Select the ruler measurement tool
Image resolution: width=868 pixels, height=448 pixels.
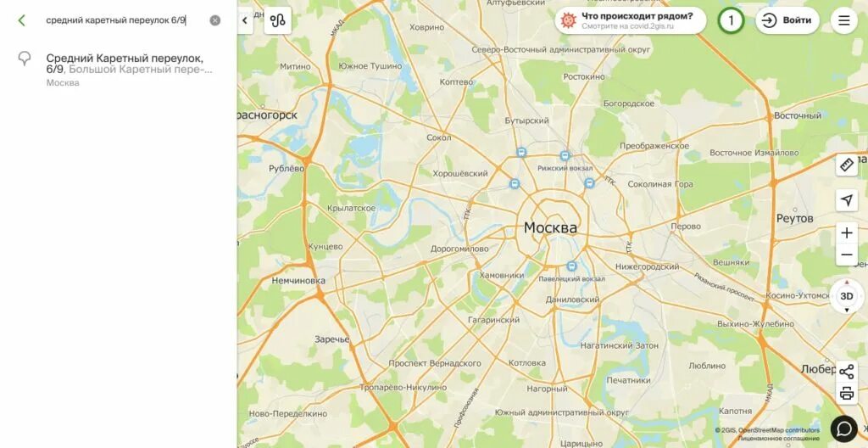click(847, 165)
